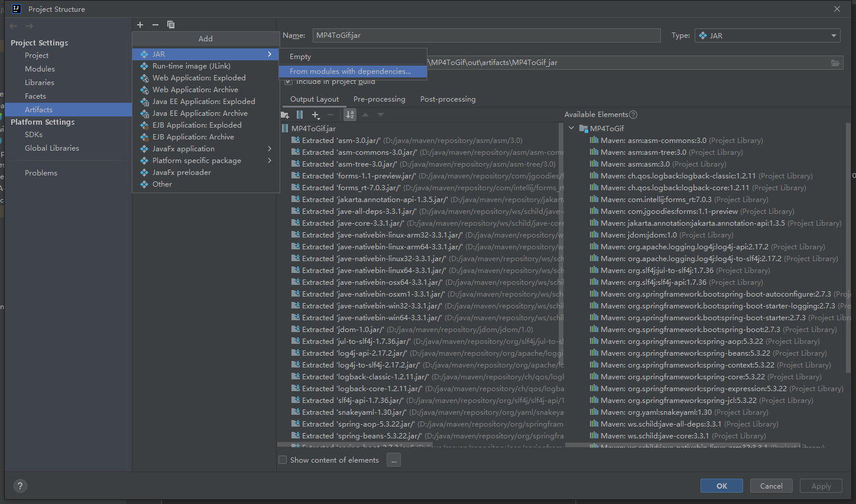Switch to the Post-processing tab

(448, 99)
